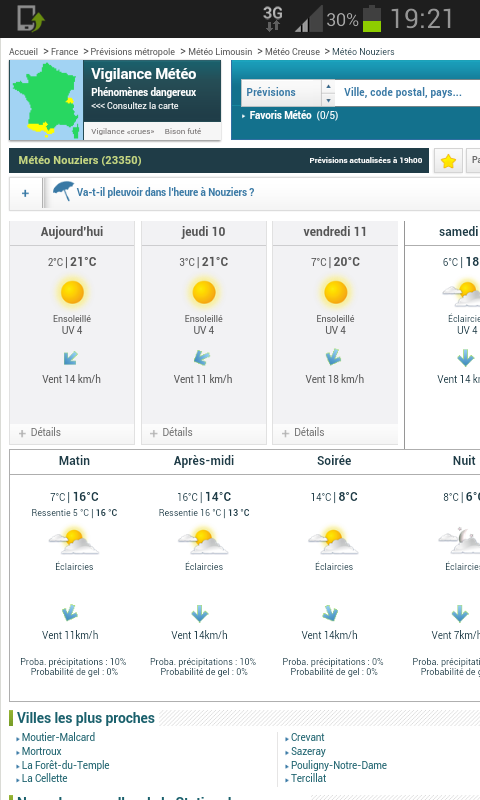Click the Après-midi wind arrow icon

point(199,613)
